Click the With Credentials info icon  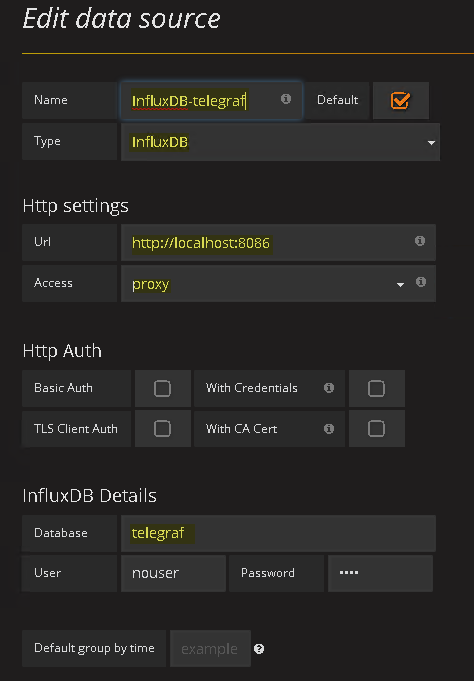click(329, 388)
